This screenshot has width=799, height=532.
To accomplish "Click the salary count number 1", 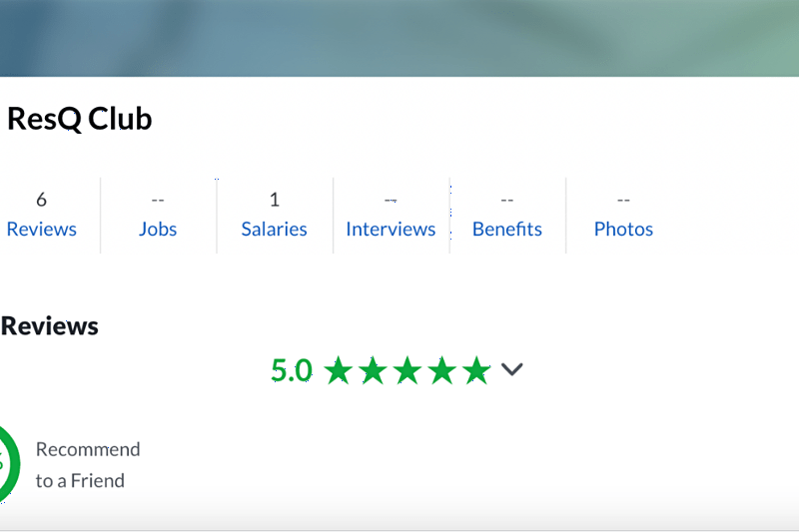I will (x=275, y=200).
